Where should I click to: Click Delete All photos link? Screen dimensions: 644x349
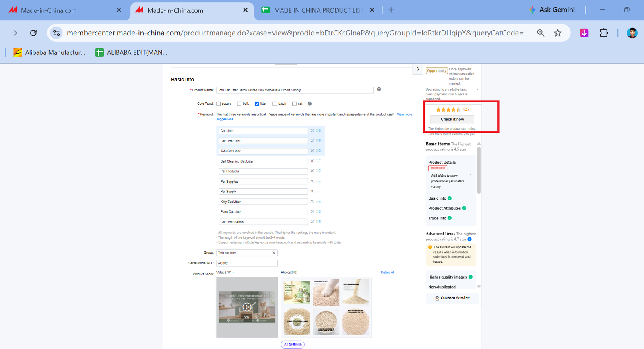click(x=388, y=273)
